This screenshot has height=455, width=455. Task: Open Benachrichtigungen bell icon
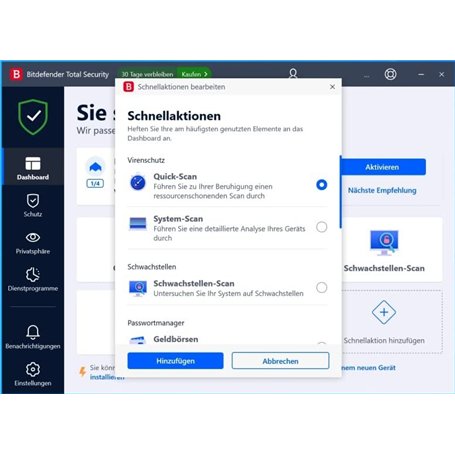[x=33, y=332]
